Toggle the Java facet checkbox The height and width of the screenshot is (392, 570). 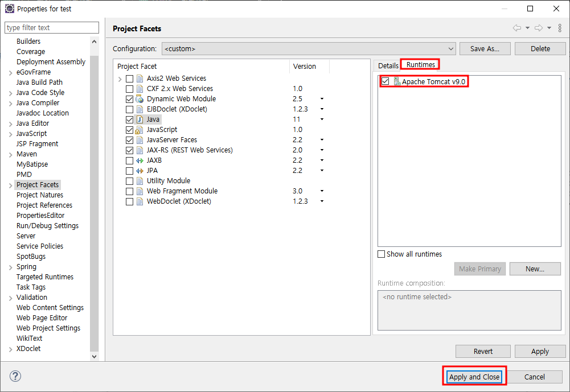(129, 119)
